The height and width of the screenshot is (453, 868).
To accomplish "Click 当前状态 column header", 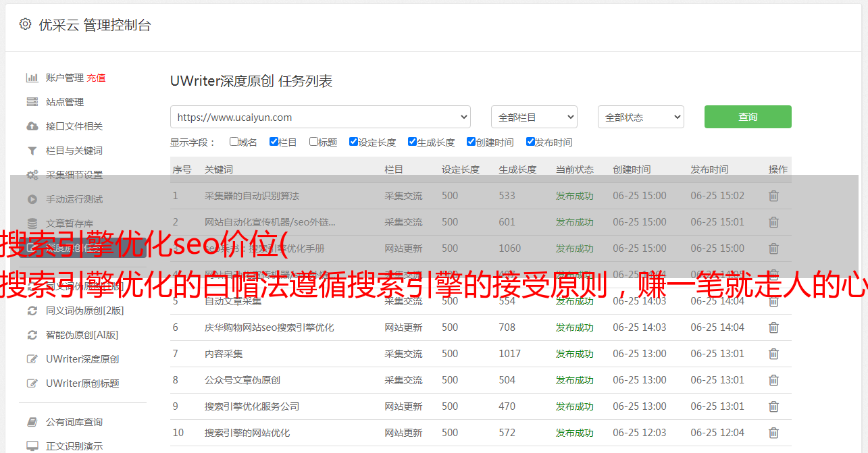I will pyautogui.click(x=575, y=169).
